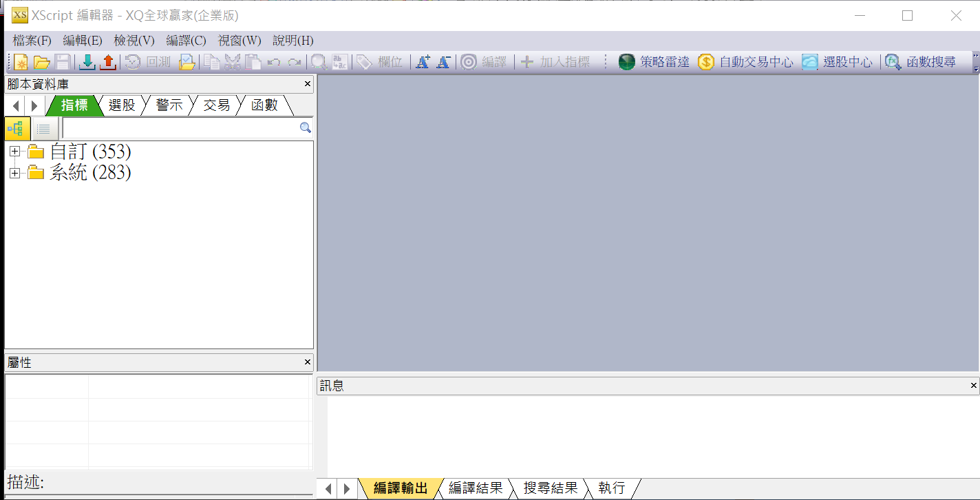Switch to the 執行 tab
This screenshot has width=980, height=500.
(612, 488)
